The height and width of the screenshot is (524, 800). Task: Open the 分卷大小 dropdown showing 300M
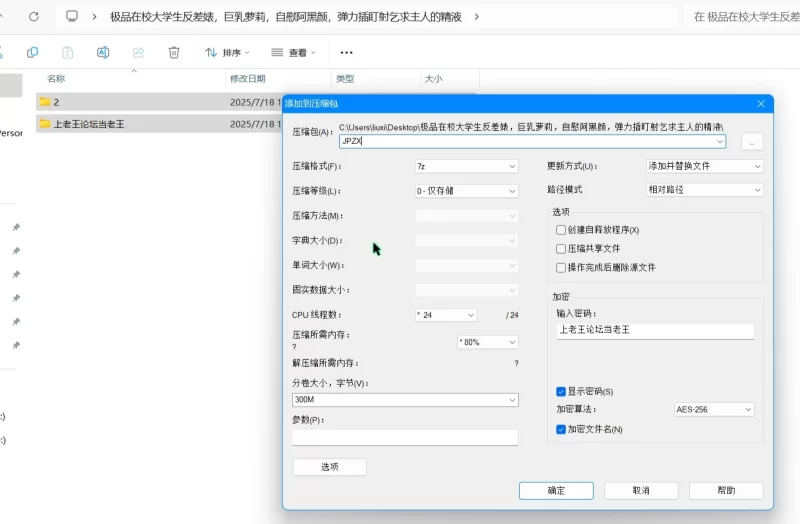click(405, 400)
